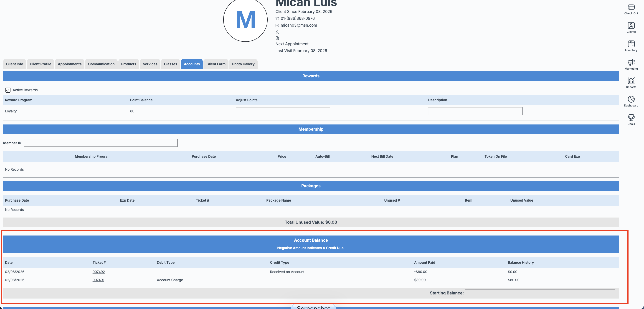Open the Appointments tab
The width and height of the screenshot is (644, 309).
point(69,64)
